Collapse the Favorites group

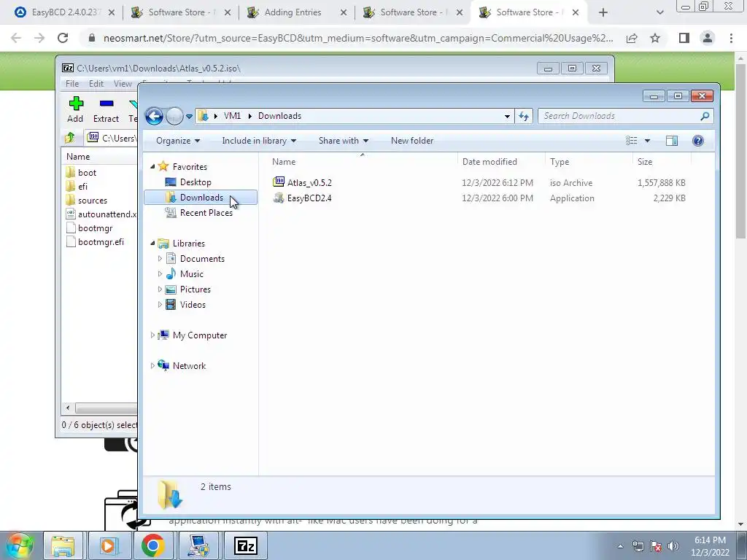[x=152, y=166]
